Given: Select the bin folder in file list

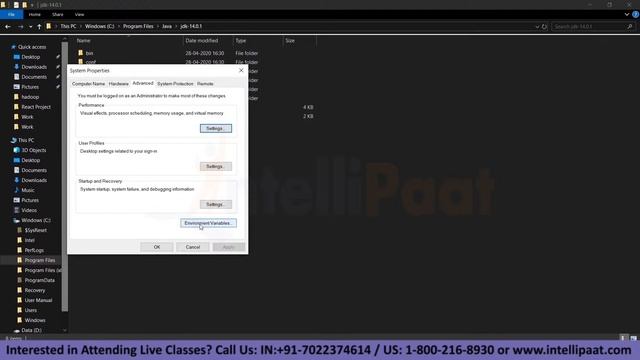Looking at the screenshot, I should click(89, 53).
